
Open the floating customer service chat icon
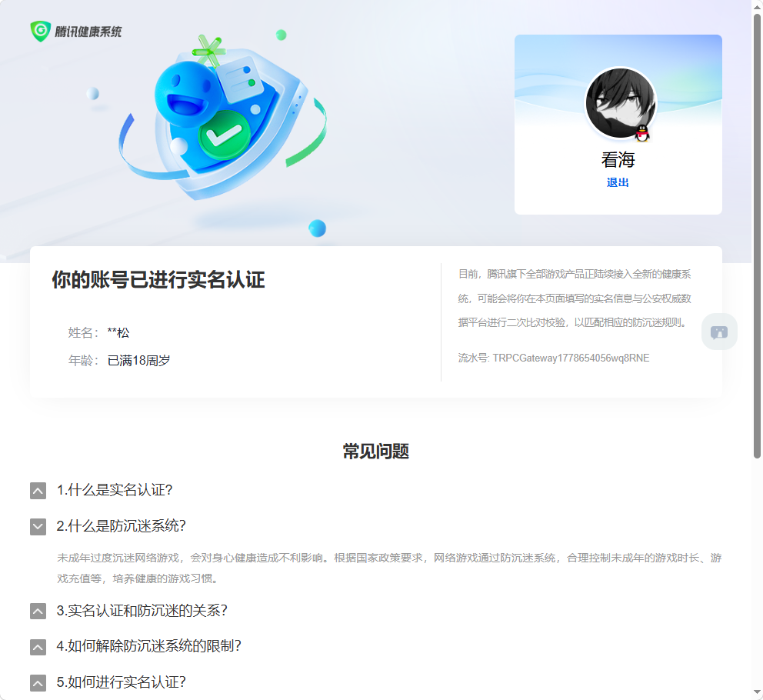click(x=719, y=332)
